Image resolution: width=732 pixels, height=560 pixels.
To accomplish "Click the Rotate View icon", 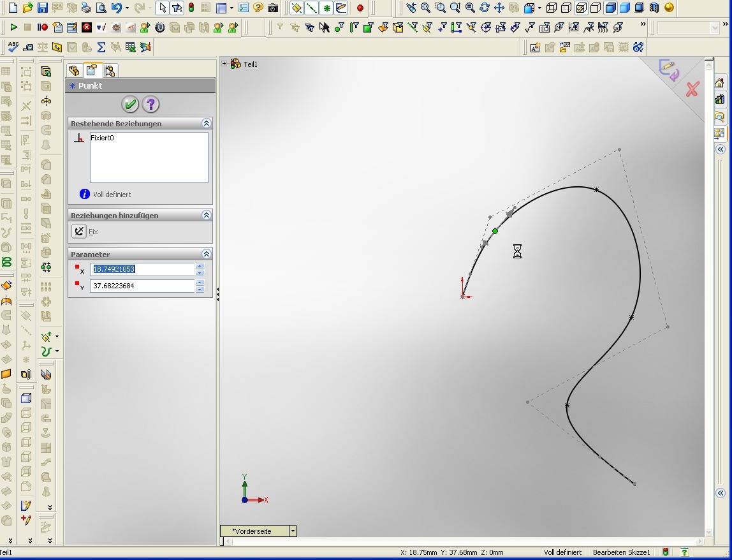I will click(x=485, y=8).
